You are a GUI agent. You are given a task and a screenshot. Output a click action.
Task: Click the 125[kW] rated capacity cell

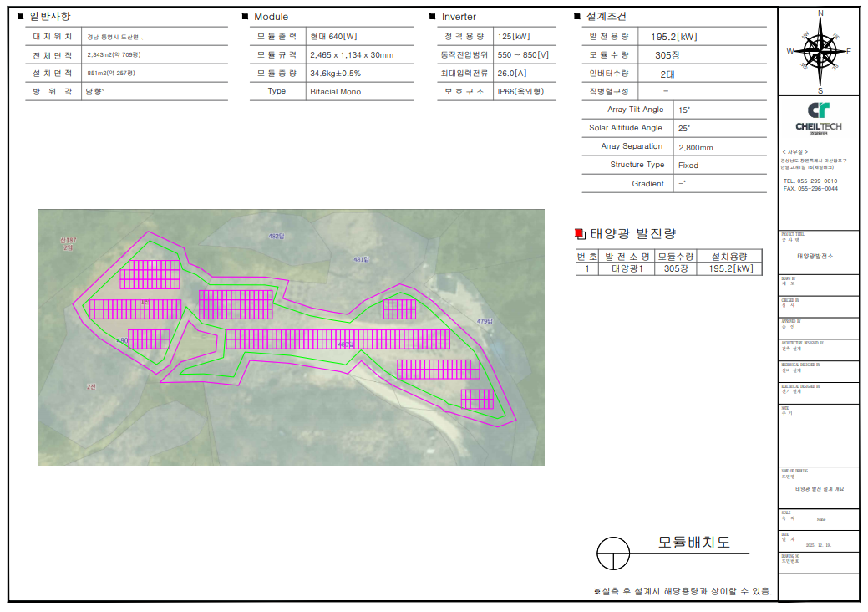[x=513, y=37]
